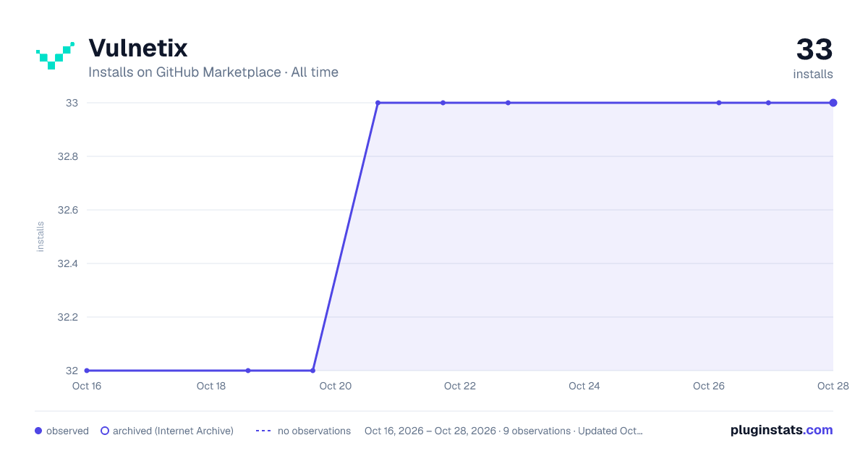The image size is (868, 456).
Task: Click the observed legend marker
Action: tap(38, 431)
